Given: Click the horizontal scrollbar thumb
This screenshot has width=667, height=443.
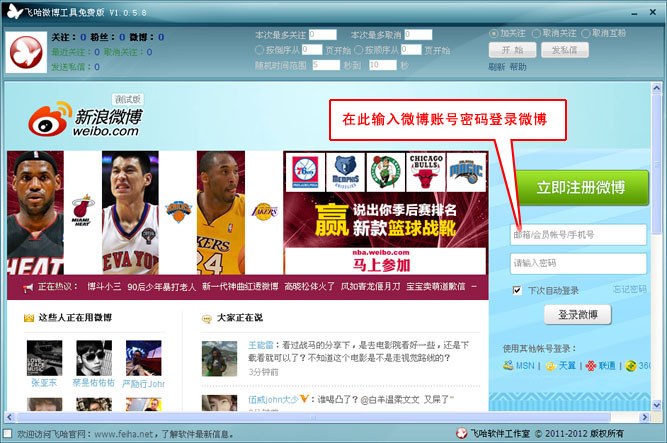Looking at the screenshot, I should 314,417.
